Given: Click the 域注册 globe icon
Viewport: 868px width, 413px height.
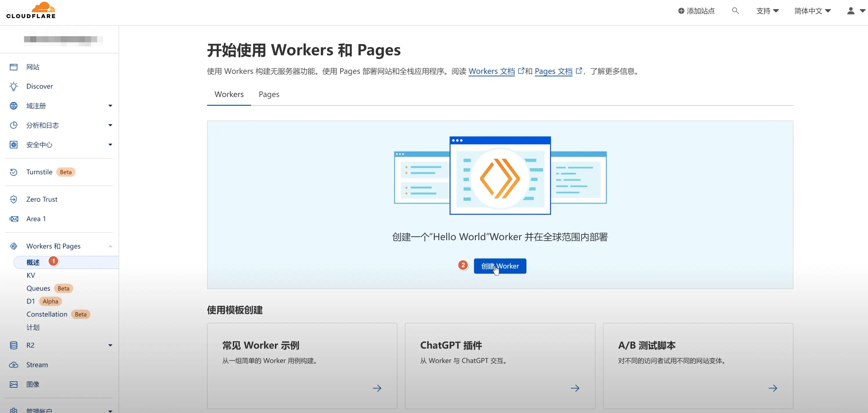Looking at the screenshot, I should click(x=13, y=106).
